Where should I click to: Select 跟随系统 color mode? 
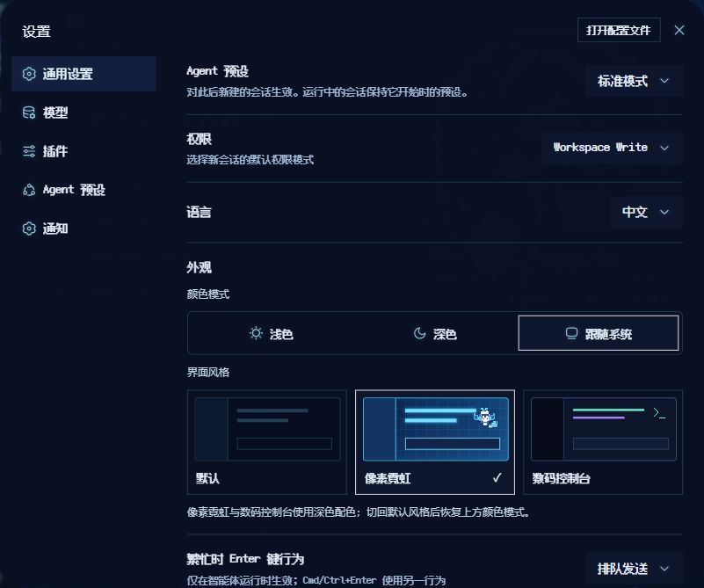click(x=599, y=333)
